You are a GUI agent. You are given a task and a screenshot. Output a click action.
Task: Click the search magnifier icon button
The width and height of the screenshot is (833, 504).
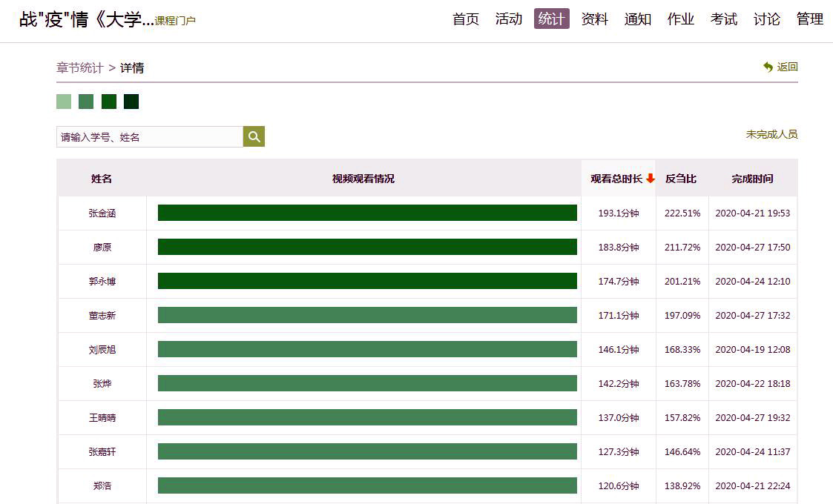(254, 137)
